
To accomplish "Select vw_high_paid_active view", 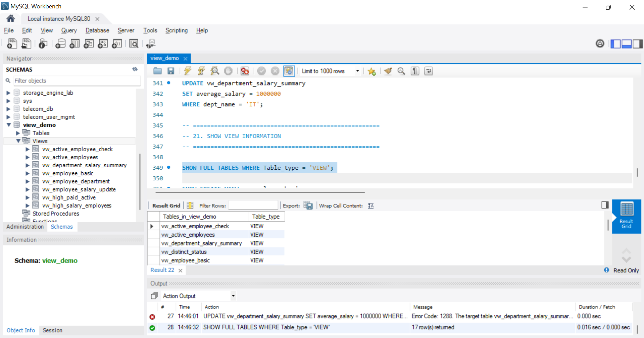I will [x=69, y=198].
